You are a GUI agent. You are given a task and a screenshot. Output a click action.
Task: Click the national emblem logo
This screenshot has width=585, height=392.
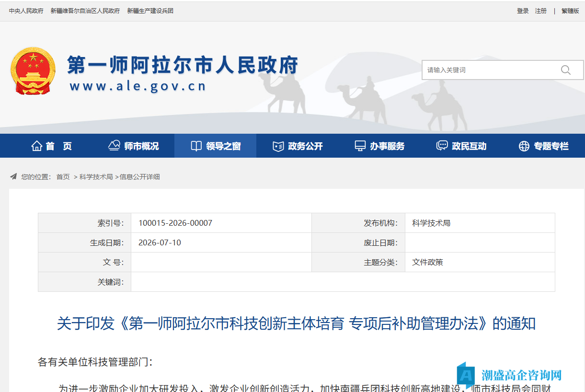[x=33, y=71]
